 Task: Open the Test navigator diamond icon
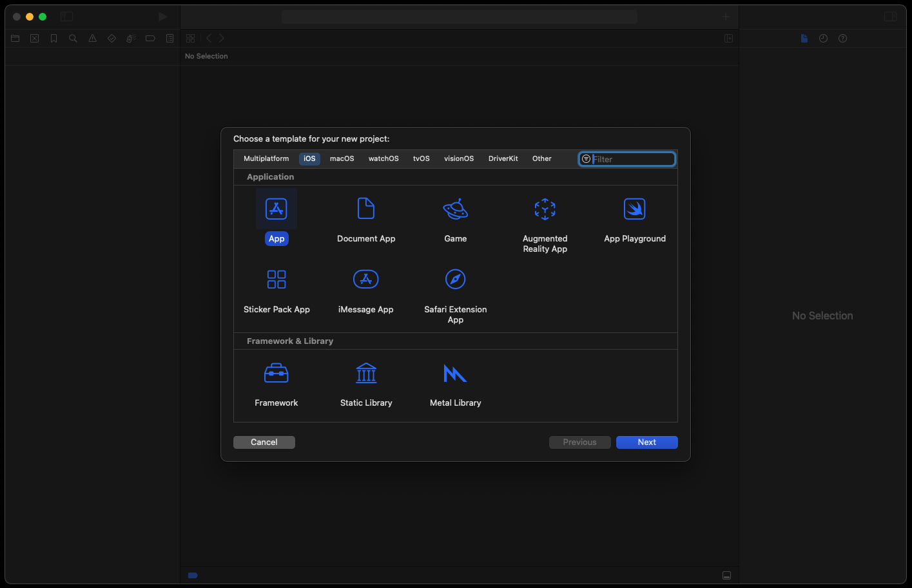click(112, 39)
